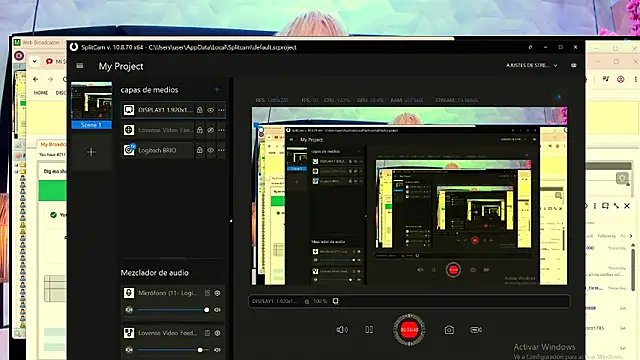Toggle monitoring icon left of Micrófono slider
Screen dimensions: 640x360
point(129,310)
